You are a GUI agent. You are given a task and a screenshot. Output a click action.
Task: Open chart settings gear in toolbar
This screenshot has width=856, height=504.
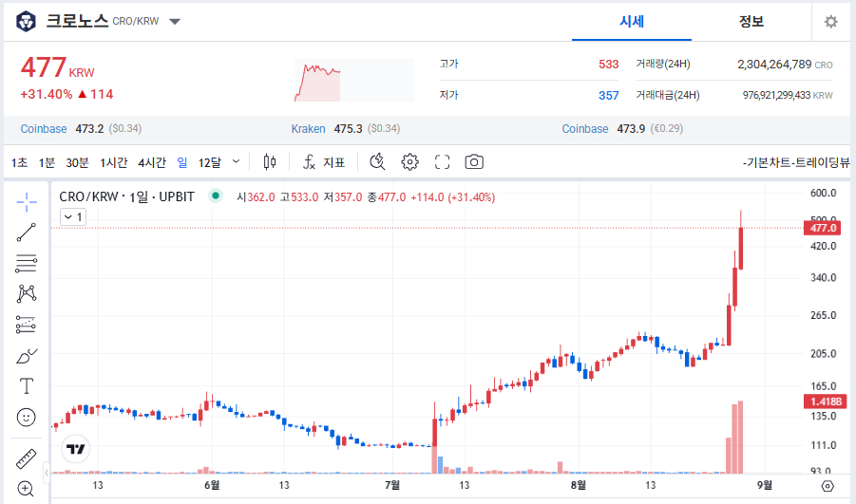pos(409,162)
